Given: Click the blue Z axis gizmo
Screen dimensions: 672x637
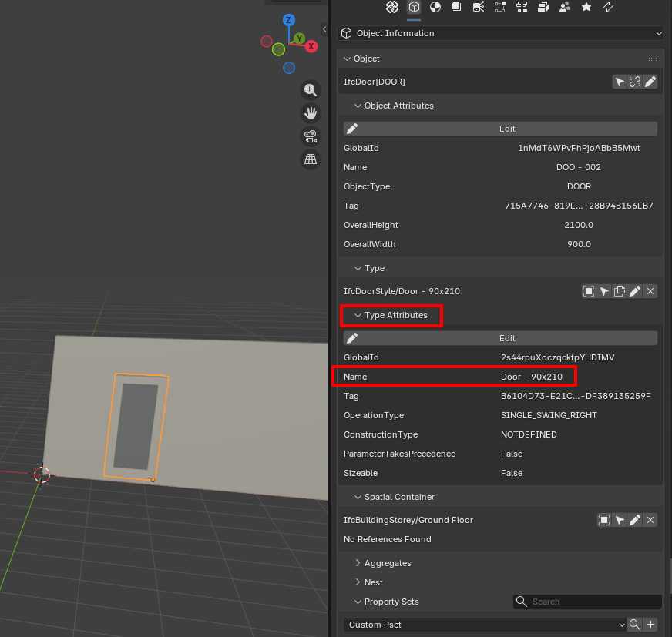Looking at the screenshot, I should tap(289, 20).
